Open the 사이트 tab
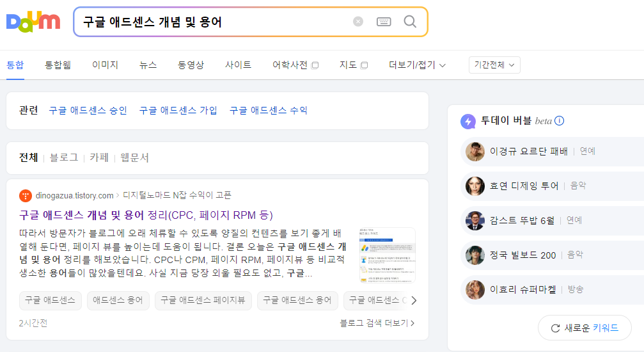644x352 pixels. (238, 65)
